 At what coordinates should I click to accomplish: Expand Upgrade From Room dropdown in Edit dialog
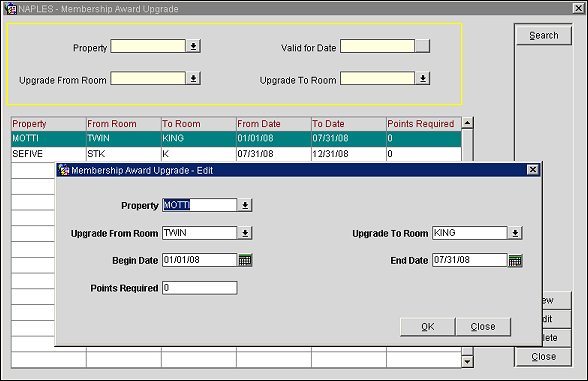coord(245,233)
